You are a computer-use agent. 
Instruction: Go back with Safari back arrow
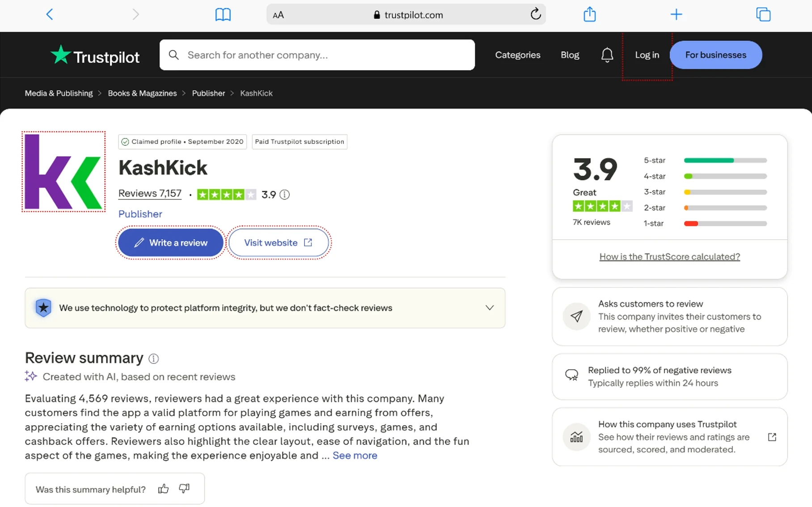click(x=50, y=14)
